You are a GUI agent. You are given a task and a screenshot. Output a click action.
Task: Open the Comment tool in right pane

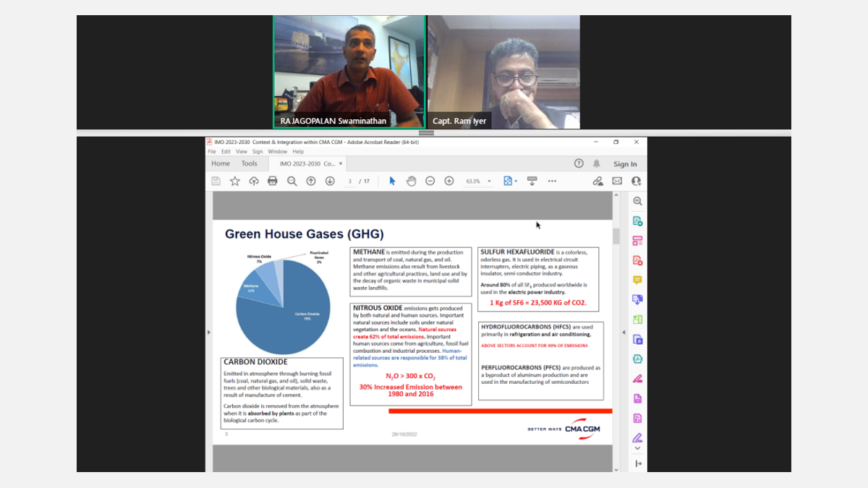tap(637, 280)
